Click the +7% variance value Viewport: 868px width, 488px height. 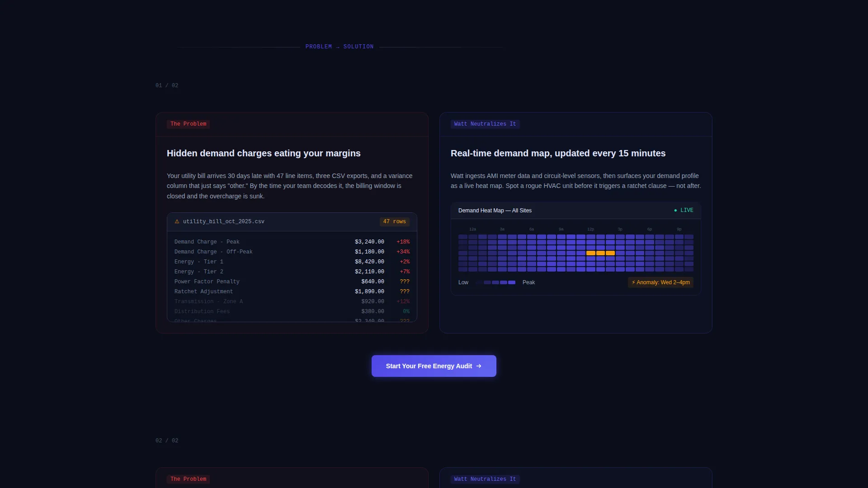click(405, 272)
